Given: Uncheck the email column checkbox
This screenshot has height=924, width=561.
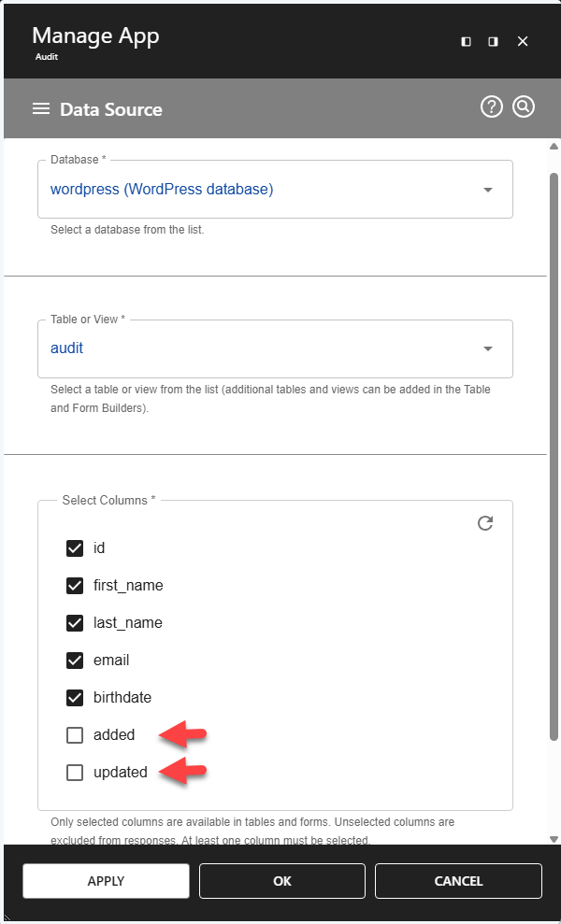Looking at the screenshot, I should 75,661.
